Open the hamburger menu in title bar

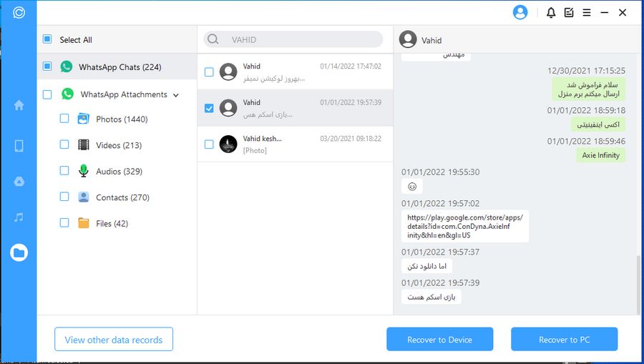587,12
